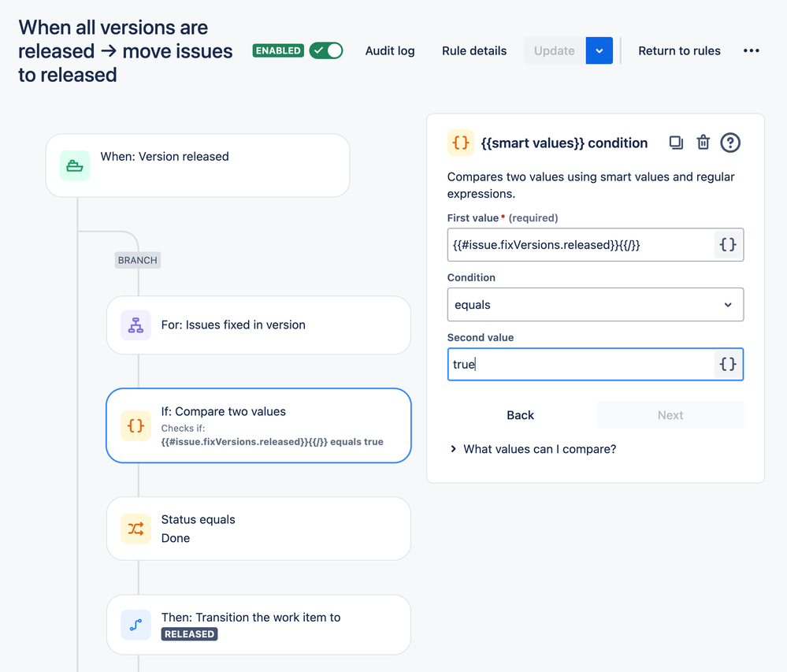Click the orange braces icon in condition panel header
This screenshot has height=672, width=787.
click(461, 143)
